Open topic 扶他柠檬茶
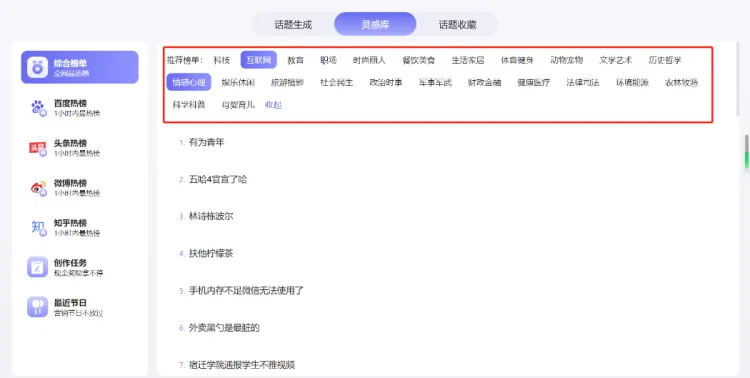This screenshot has height=378, width=750. [x=211, y=253]
